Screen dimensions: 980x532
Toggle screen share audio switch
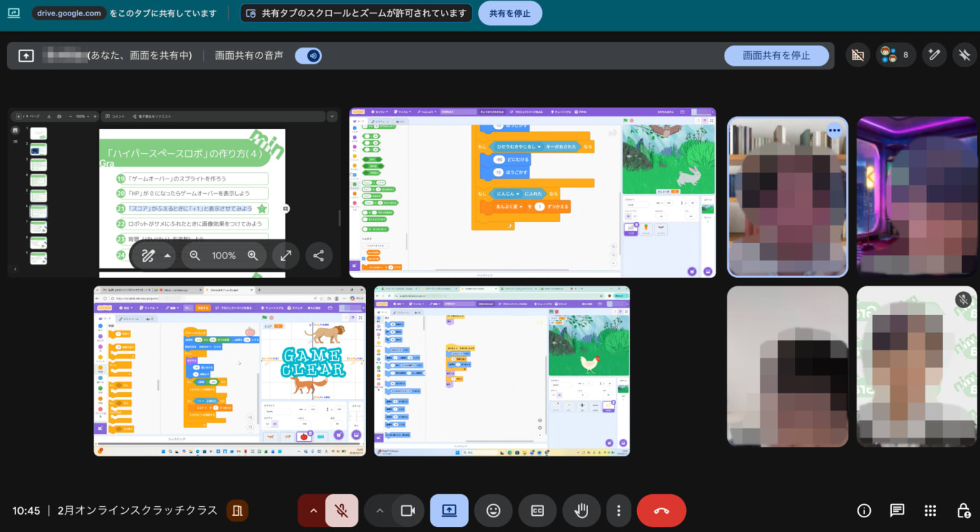point(309,55)
